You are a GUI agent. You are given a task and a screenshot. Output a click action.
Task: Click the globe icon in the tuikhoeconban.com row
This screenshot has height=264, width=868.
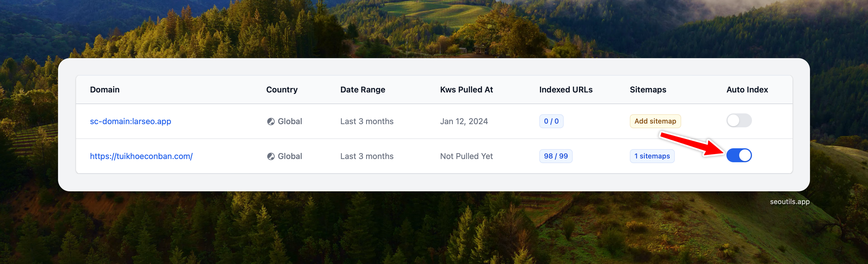coord(271,156)
